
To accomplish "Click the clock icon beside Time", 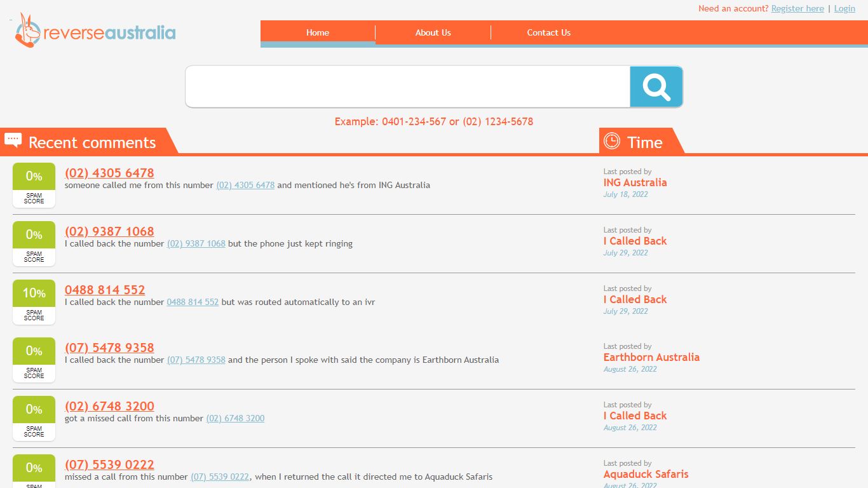I will (611, 140).
